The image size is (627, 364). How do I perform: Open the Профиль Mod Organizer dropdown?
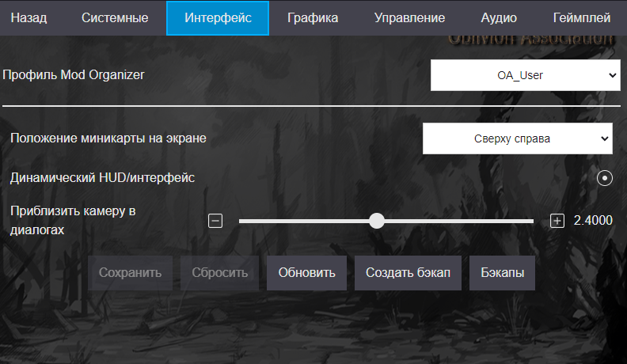pyautogui.click(x=525, y=75)
